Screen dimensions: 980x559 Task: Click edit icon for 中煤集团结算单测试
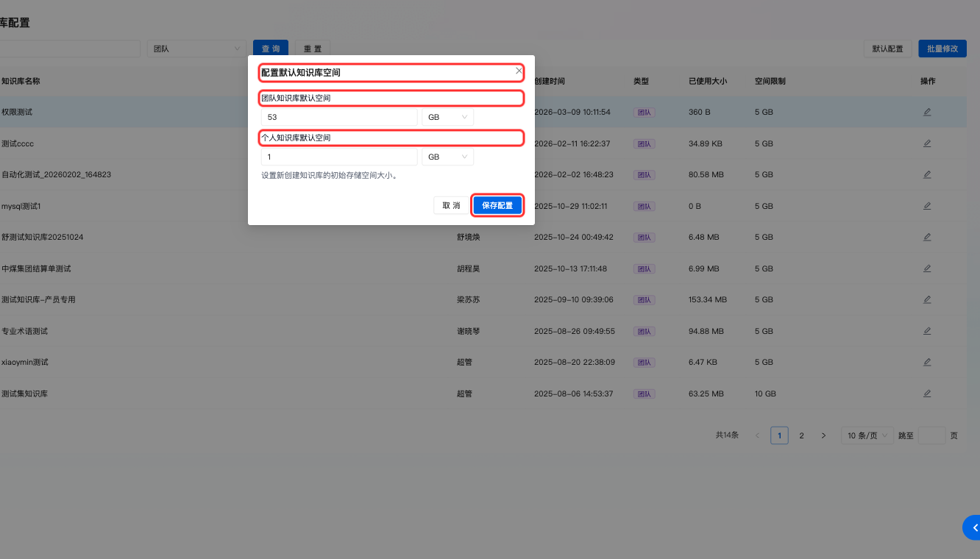pyautogui.click(x=927, y=268)
